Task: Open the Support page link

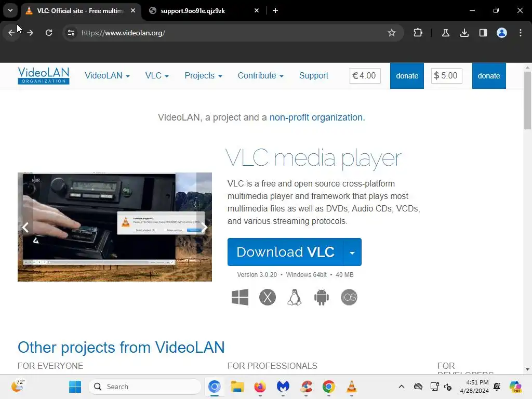Action: pyautogui.click(x=313, y=76)
